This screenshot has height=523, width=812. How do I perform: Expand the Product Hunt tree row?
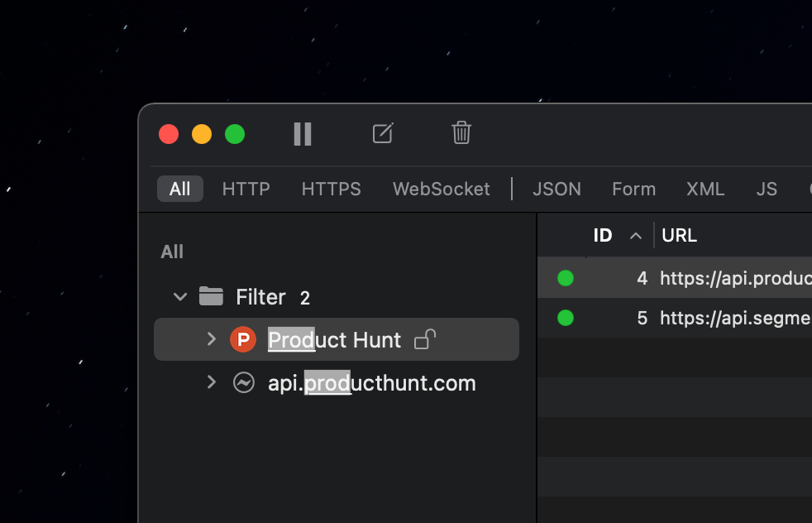point(212,339)
